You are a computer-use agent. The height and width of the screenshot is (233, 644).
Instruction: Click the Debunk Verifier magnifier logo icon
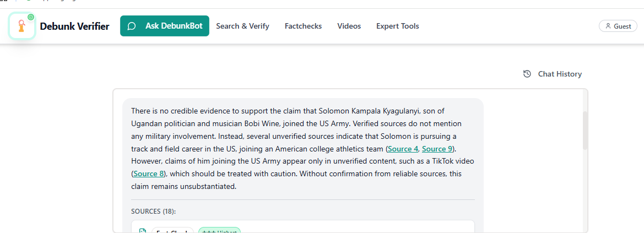22,26
